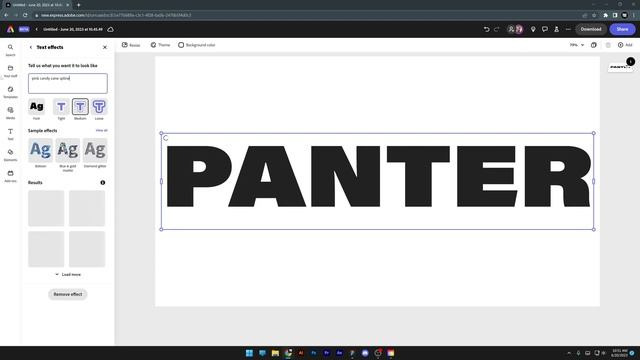The height and width of the screenshot is (360, 640).
Task: Click the Results info icon
Action: pos(103,182)
